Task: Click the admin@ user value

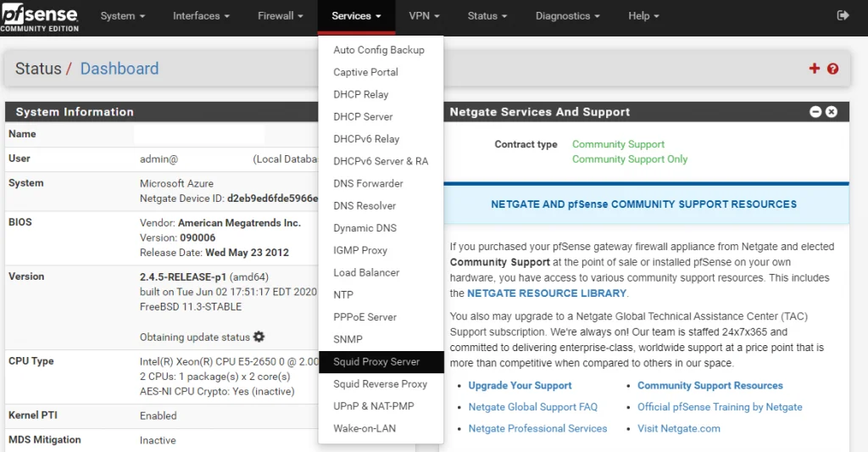Action: click(159, 159)
